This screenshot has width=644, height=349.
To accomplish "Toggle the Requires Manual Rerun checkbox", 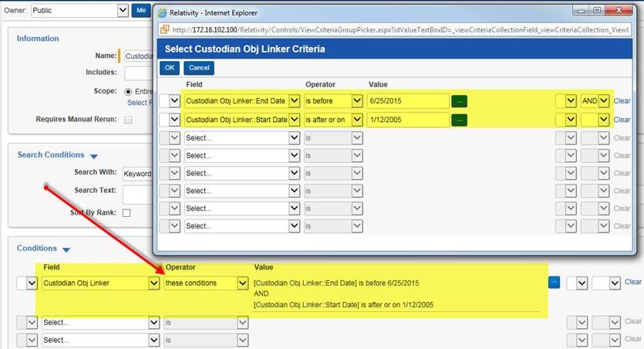I will tap(129, 120).
